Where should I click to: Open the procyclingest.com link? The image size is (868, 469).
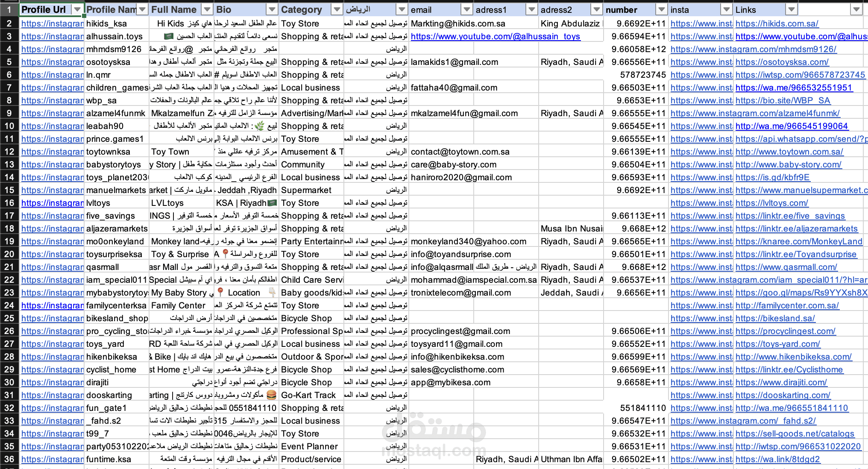[x=786, y=331]
